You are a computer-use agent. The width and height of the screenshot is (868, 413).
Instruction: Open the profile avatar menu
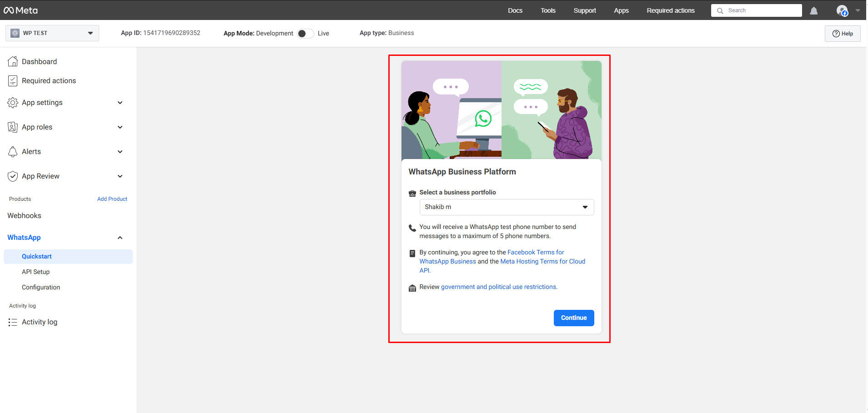coord(842,10)
